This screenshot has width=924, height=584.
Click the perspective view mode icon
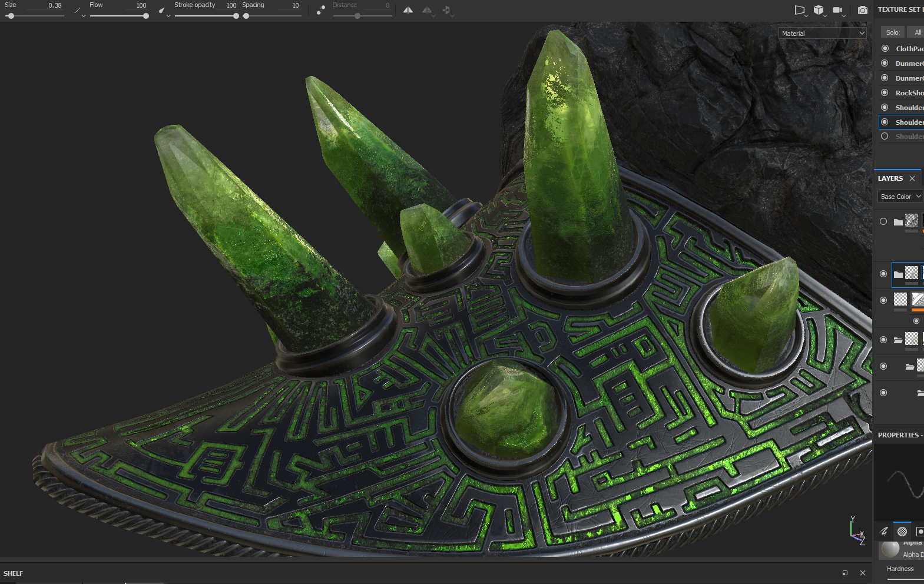799,10
